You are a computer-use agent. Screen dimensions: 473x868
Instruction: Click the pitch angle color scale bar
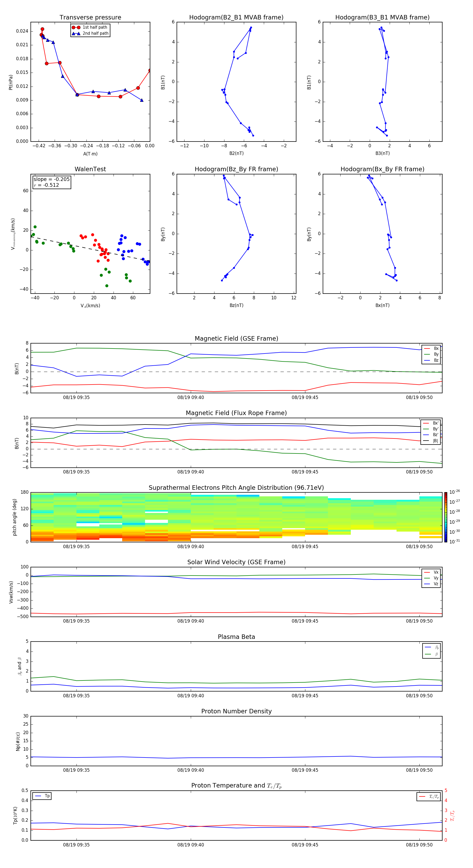(x=446, y=517)
